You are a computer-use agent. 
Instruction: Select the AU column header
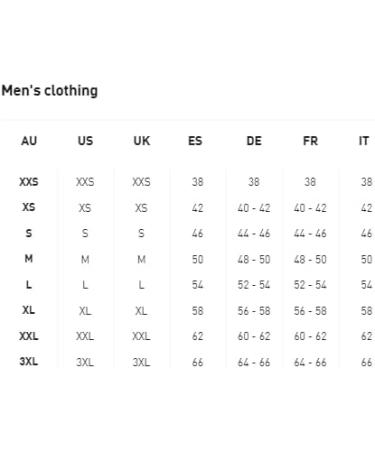click(x=29, y=141)
